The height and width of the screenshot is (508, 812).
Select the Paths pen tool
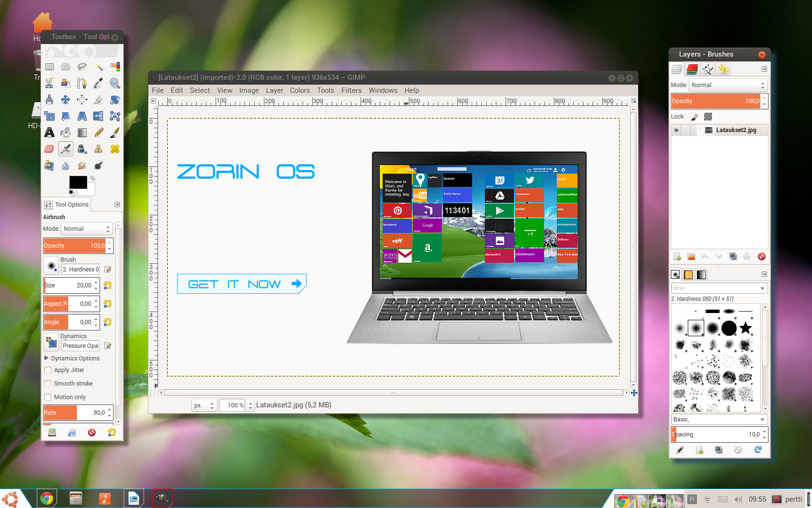pyautogui.click(x=82, y=83)
